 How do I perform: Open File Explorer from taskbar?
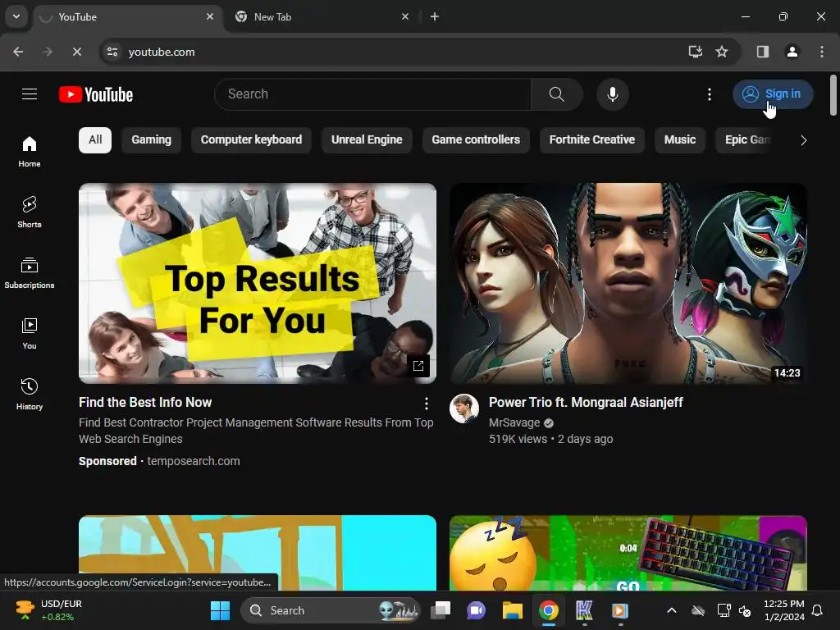513,610
